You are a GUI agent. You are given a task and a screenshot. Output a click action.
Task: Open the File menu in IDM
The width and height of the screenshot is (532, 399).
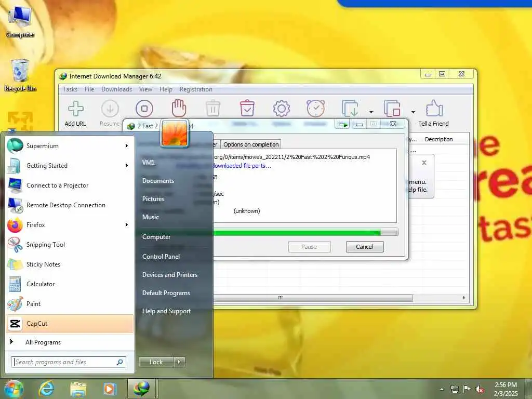coord(89,89)
